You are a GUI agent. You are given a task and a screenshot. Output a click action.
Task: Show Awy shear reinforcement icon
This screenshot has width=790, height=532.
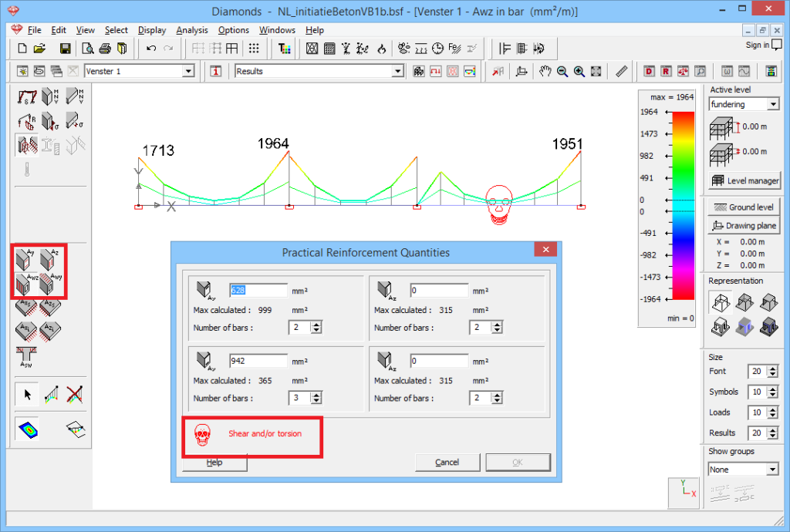pos(49,284)
